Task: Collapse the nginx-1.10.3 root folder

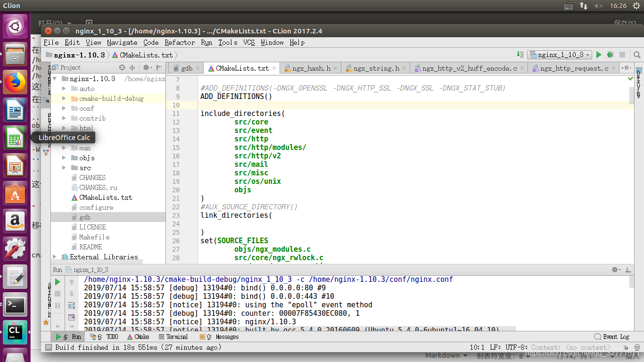Action: pyautogui.click(x=55, y=79)
